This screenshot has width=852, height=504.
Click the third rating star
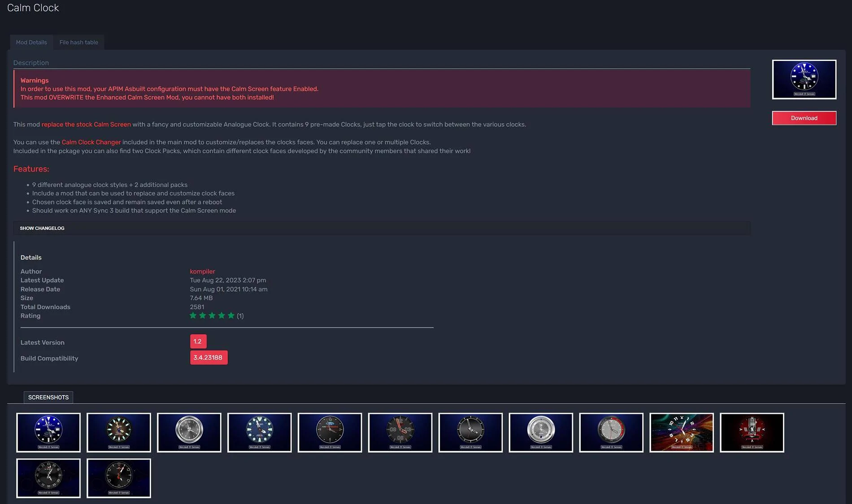tap(212, 315)
